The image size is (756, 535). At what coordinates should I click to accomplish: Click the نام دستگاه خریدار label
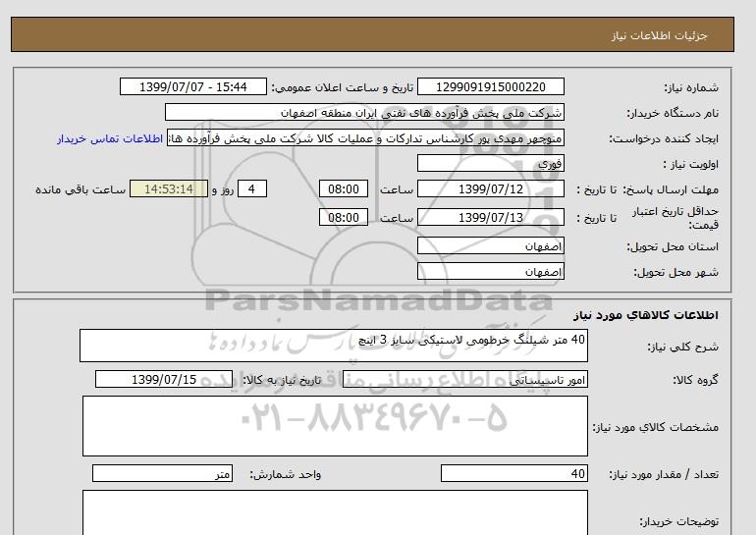point(673,113)
